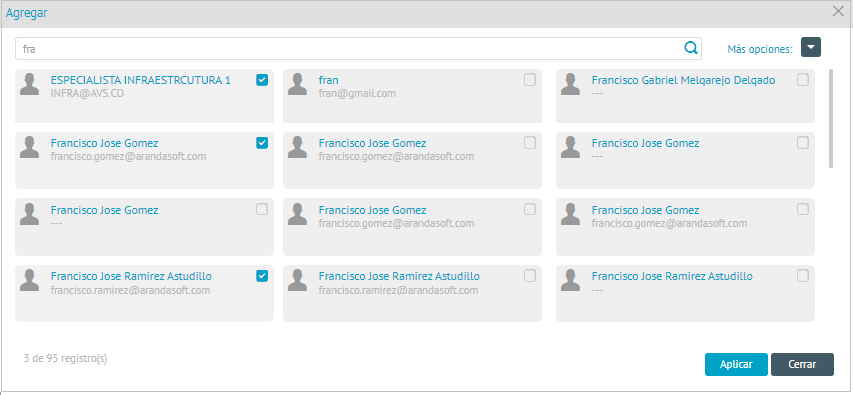Expand the Más opciones dropdown arrow

click(811, 47)
